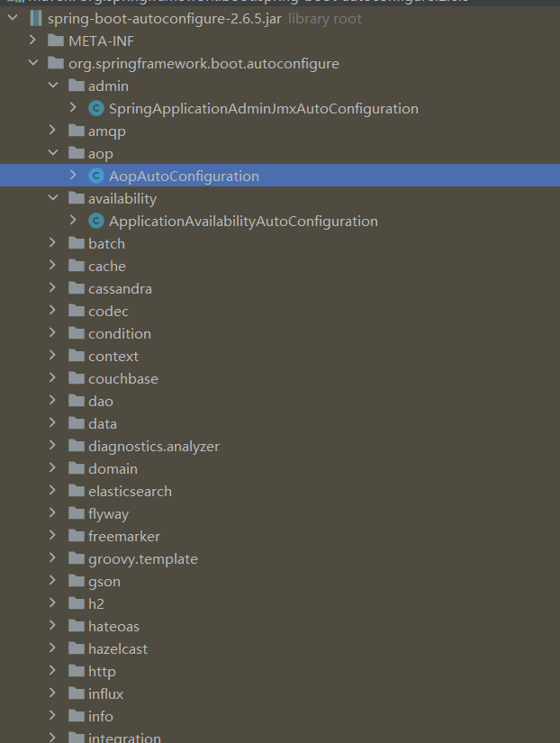560x743 pixels.
Task: Select the availability package
Action: (x=122, y=199)
